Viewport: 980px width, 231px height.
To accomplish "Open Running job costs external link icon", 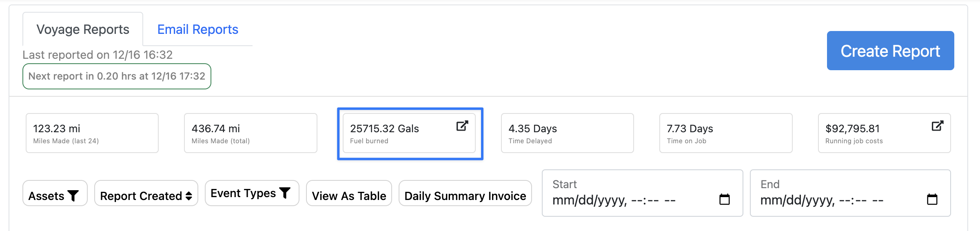I will point(937,126).
